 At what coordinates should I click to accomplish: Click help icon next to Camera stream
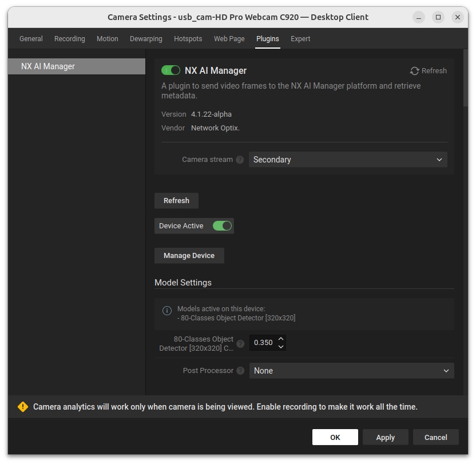pos(240,160)
